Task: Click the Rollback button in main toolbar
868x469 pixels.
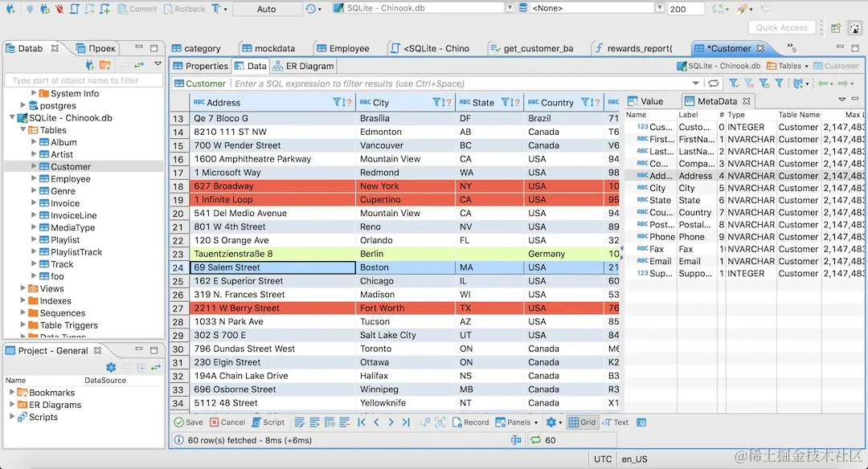Action: [184, 9]
